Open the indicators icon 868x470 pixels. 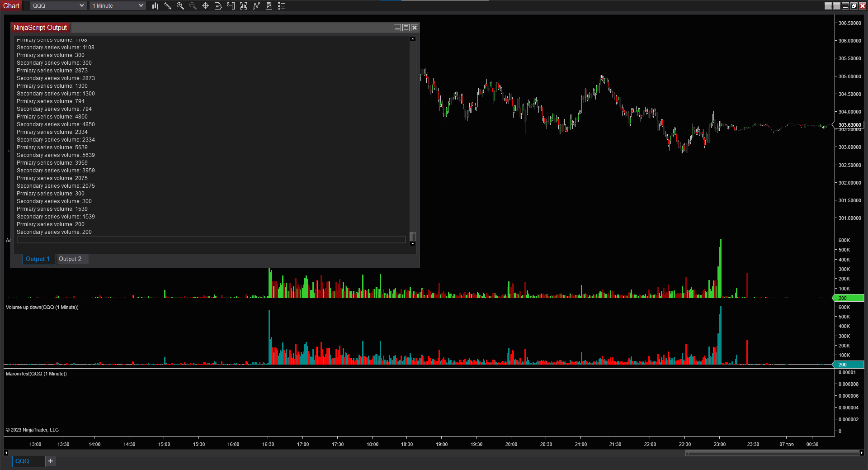(x=244, y=6)
